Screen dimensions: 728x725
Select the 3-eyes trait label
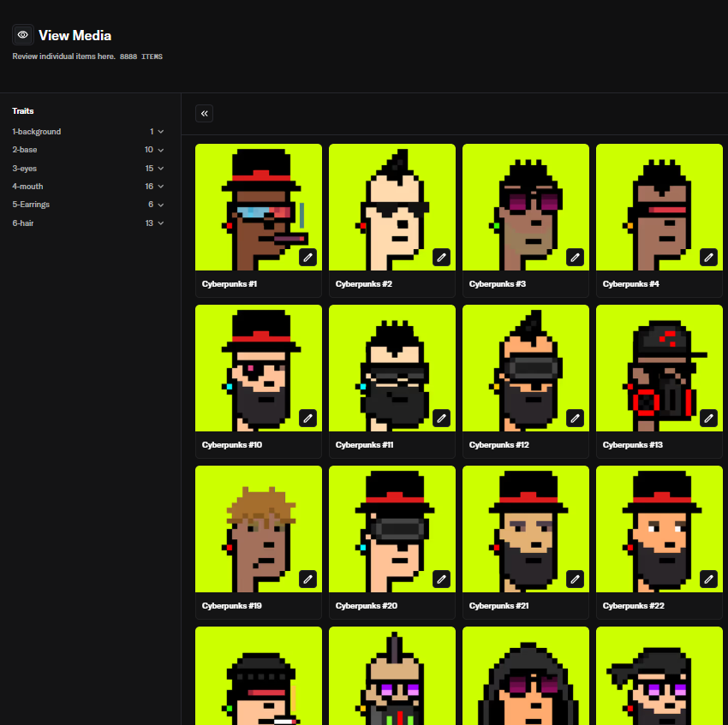25,169
